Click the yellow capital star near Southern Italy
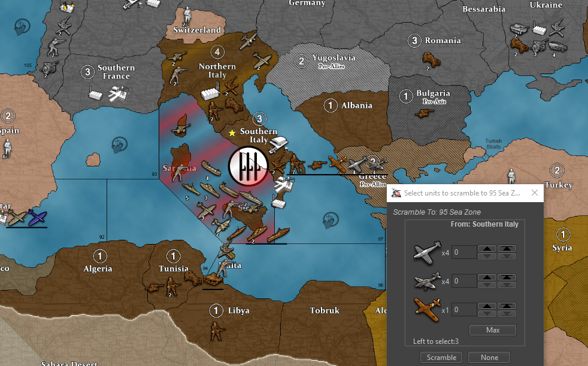588x366 pixels. click(x=232, y=133)
